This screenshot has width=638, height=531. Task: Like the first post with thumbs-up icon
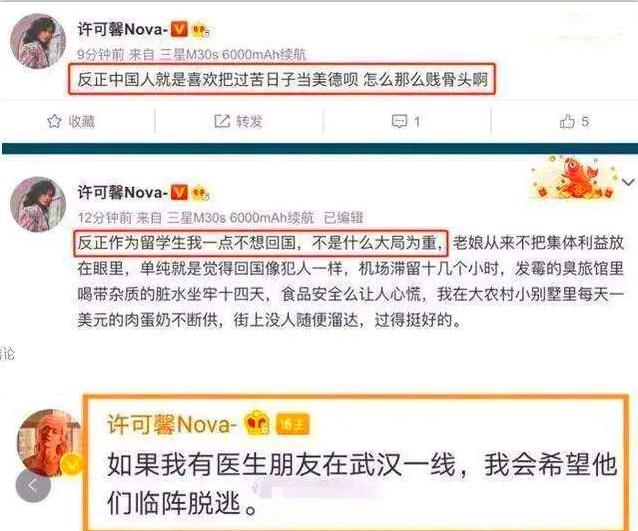click(567, 121)
